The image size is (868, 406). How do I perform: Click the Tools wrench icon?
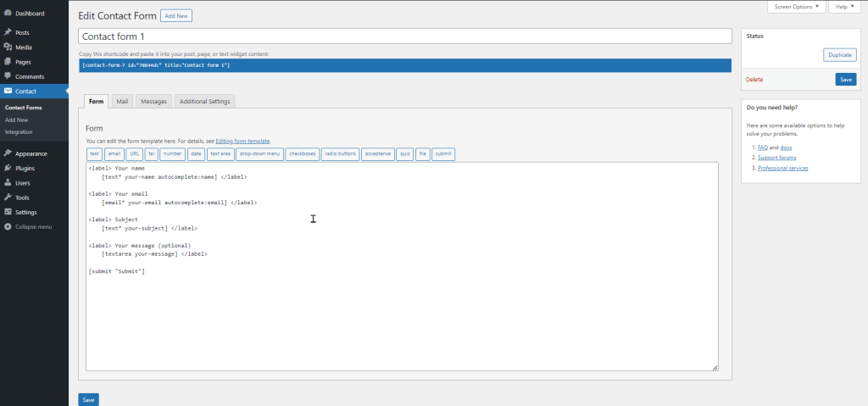coord(8,197)
